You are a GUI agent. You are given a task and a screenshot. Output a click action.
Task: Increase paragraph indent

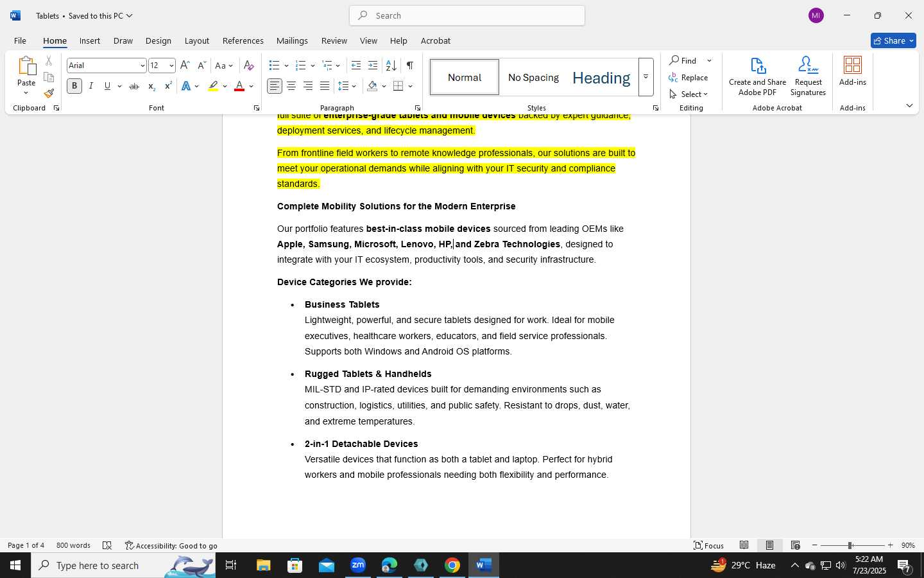tap(373, 66)
